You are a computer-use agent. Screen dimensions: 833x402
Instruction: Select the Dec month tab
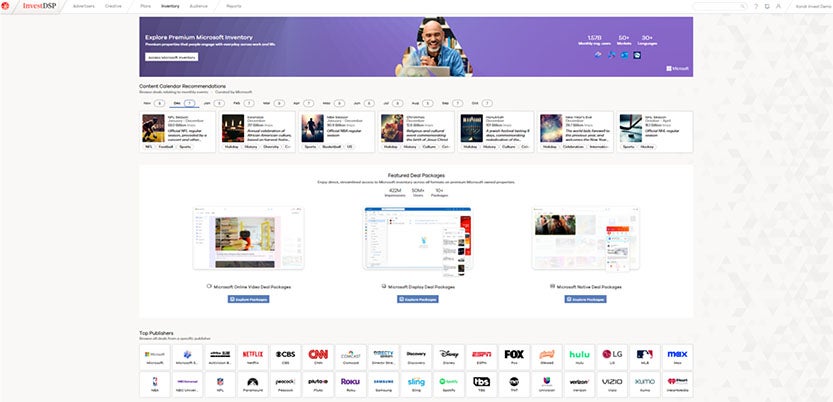pyautogui.click(x=184, y=103)
